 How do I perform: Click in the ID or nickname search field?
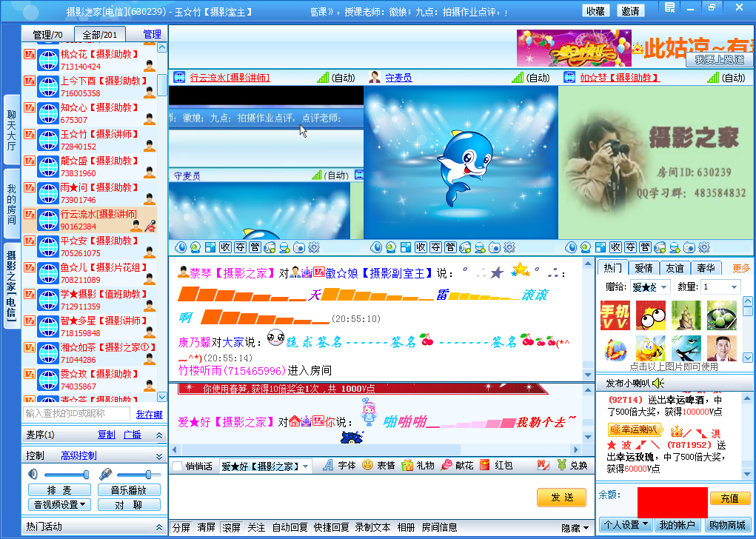click(76, 413)
